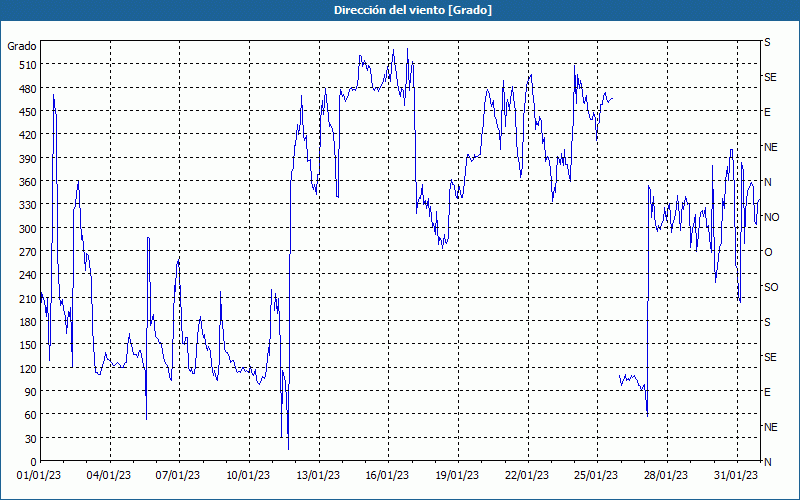
Task: Click the 300 y-axis tick label
Action: (x=29, y=229)
